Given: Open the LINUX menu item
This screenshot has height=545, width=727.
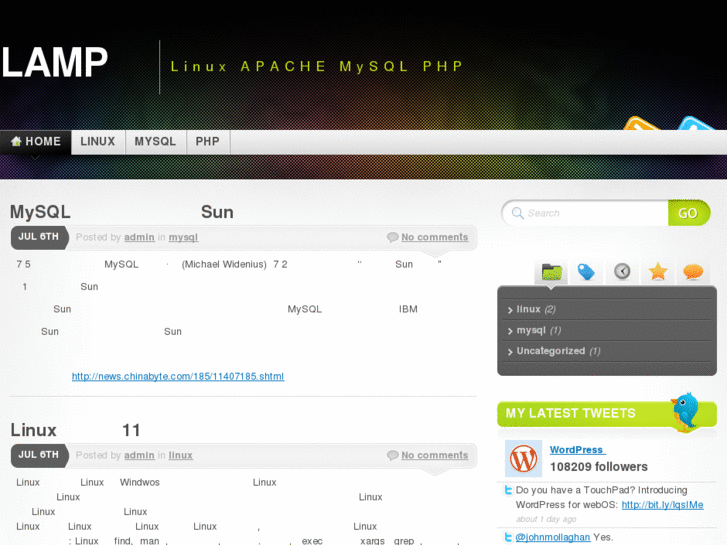Looking at the screenshot, I should click(98, 141).
